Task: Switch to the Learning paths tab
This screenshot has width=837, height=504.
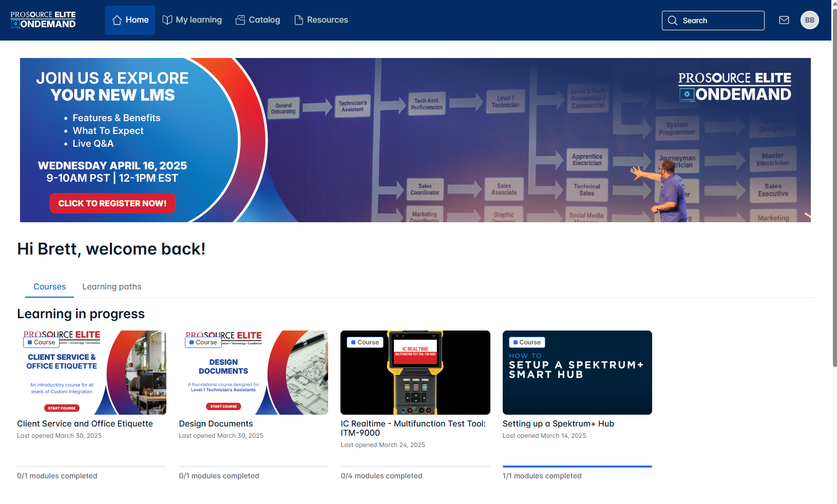Action: pyautogui.click(x=111, y=286)
